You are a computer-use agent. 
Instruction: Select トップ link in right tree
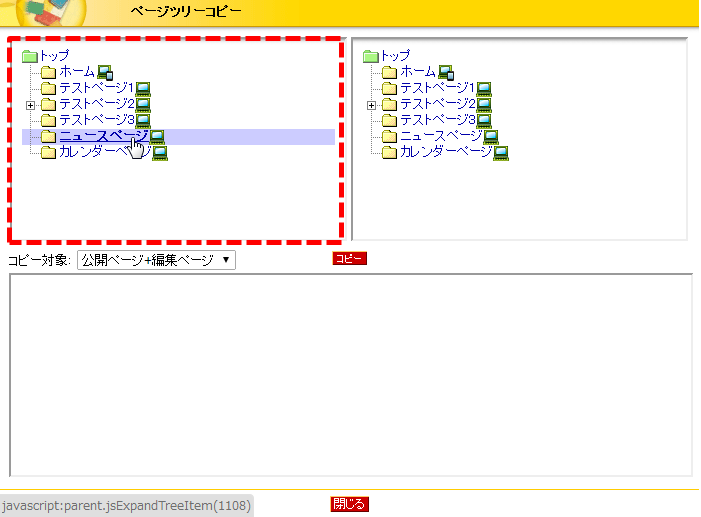[x=395, y=55]
